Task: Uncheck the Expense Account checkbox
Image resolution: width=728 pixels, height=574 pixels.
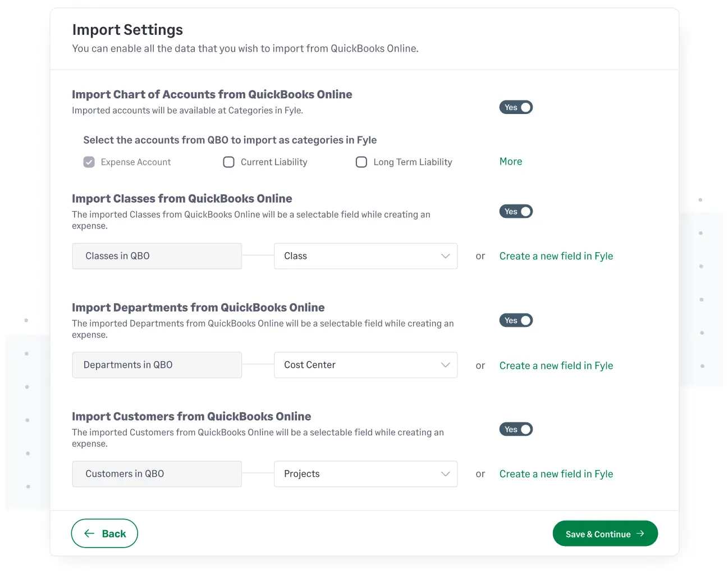Action: point(89,162)
